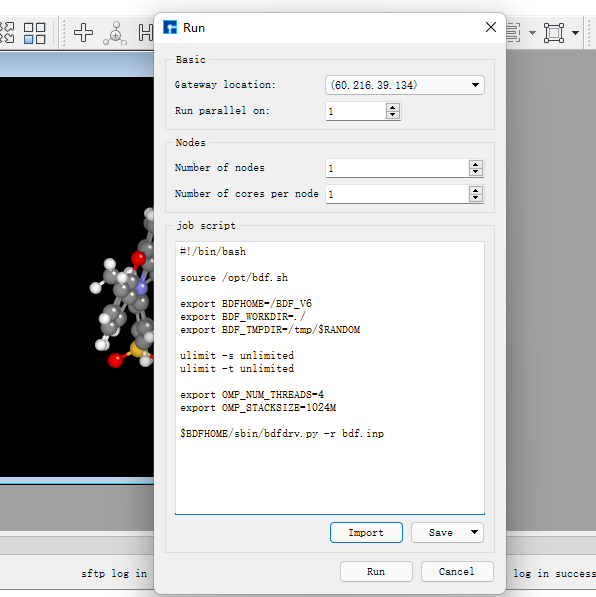596x597 pixels.
Task: Close the Run dialog
Action: click(491, 27)
